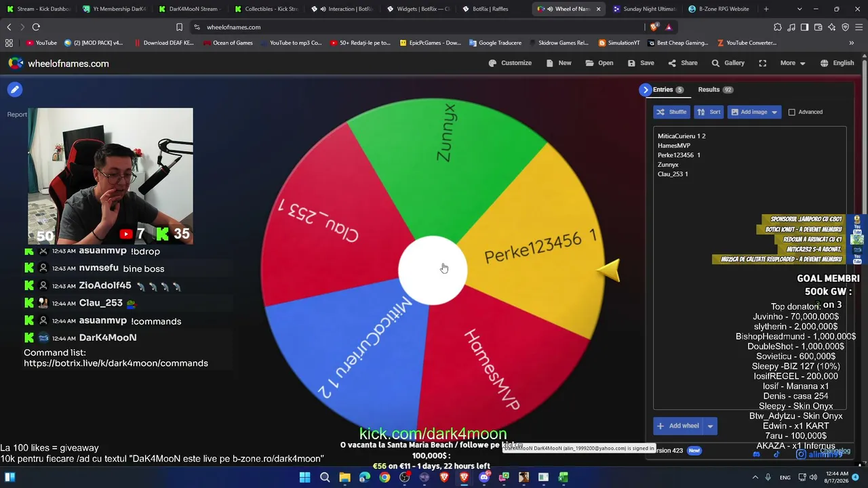Share the wheel via Share button

pos(683,63)
